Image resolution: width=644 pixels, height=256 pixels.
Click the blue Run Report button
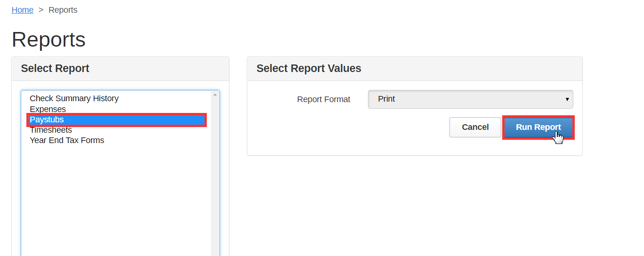pyautogui.click(x=538, y=127)
